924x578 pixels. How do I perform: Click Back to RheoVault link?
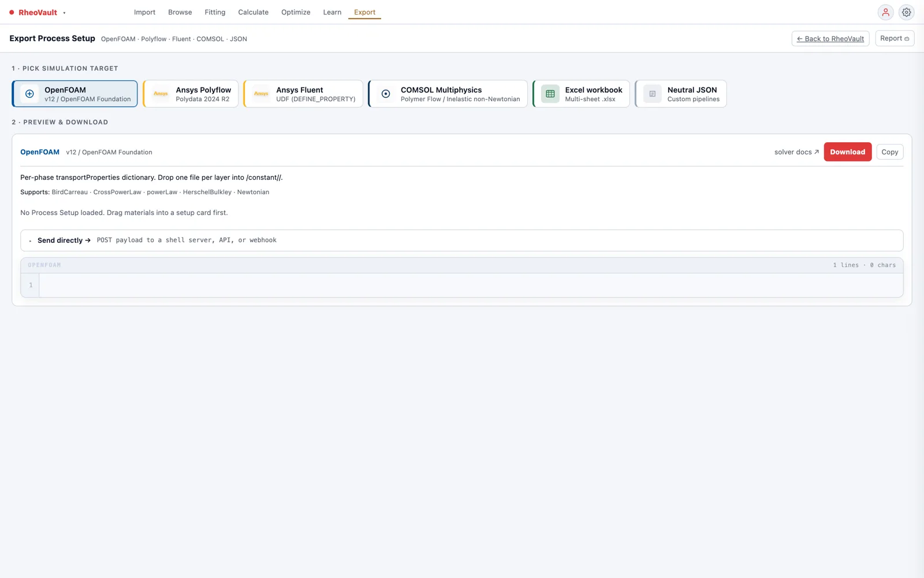830,39
